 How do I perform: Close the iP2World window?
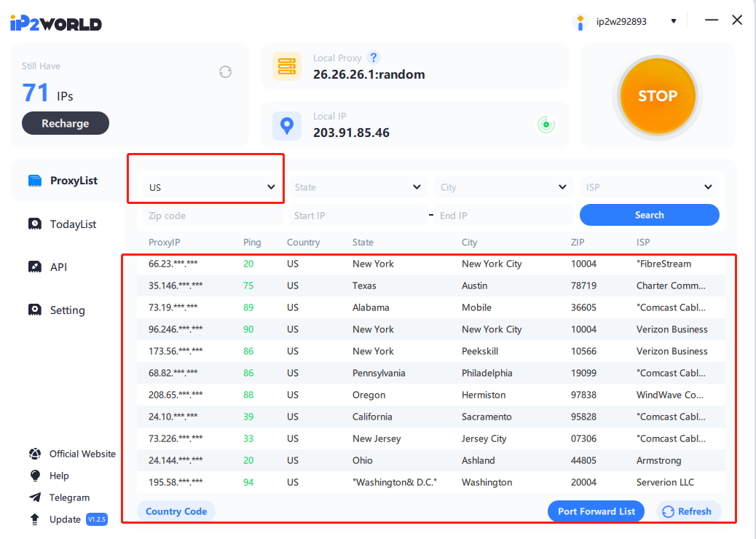click(737, 20)
